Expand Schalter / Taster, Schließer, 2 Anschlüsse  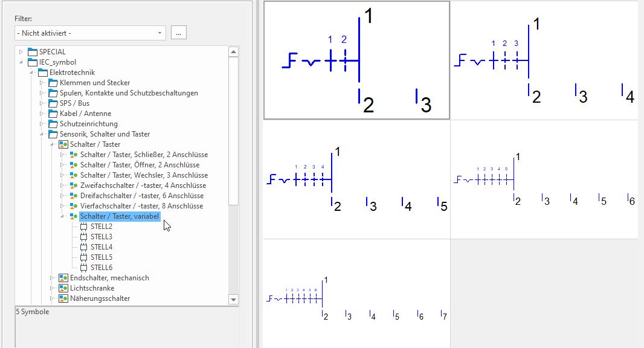click(x=62, y=155)
